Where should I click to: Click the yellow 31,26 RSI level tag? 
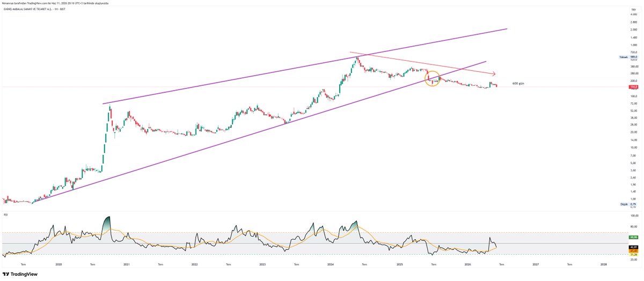point(633,254)
